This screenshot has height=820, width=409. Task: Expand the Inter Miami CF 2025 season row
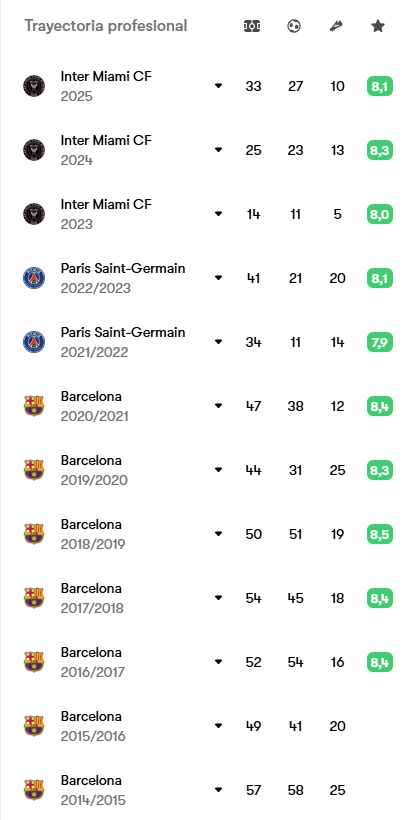(x=219, y=86)
